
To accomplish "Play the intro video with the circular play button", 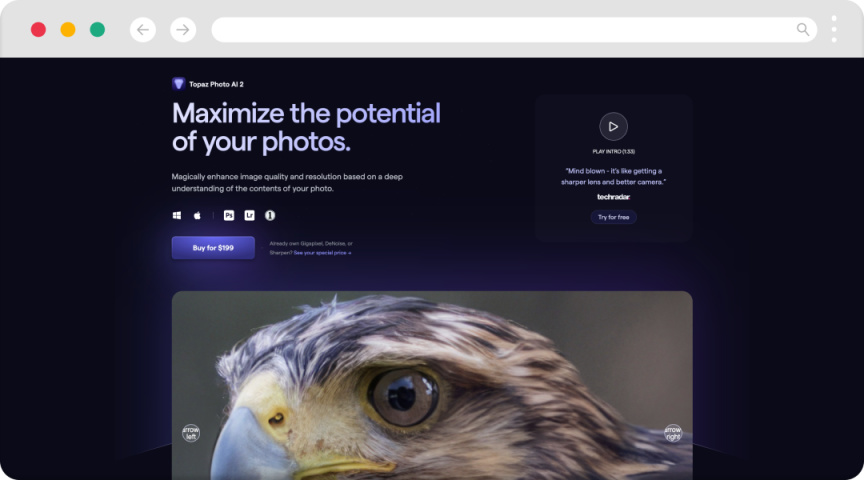I will click(x=613, y=127).
